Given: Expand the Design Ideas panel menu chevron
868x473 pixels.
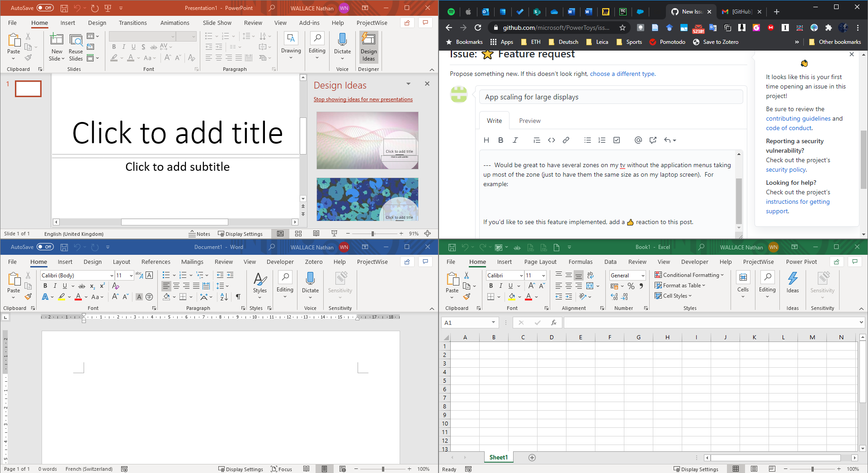Looking at the screenshot, I should 408,84.
